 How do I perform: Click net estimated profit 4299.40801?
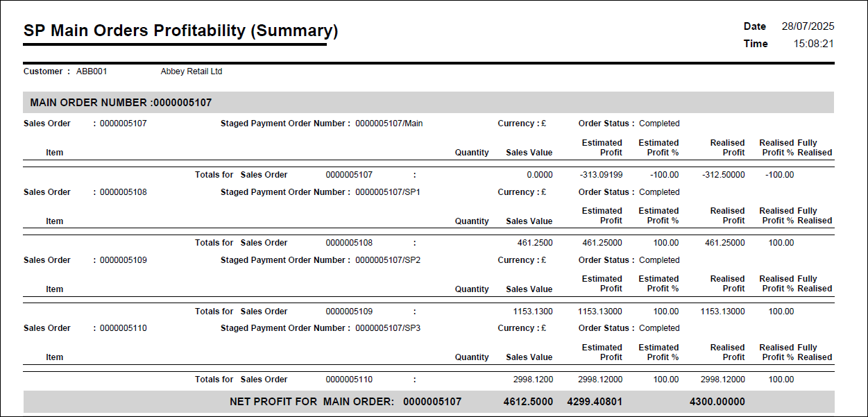tap(595, 402)
